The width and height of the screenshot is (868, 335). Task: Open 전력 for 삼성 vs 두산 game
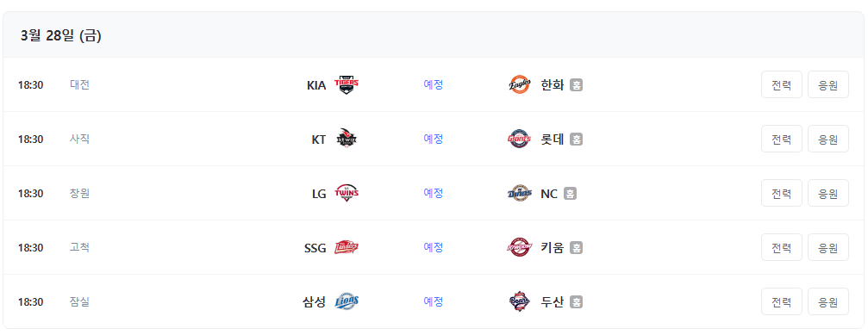tap(782, 301)
